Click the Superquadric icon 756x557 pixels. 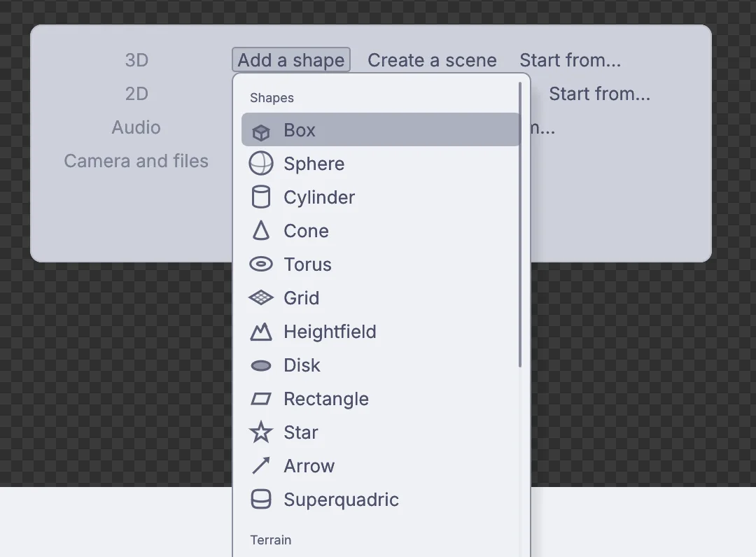point(261,500)
